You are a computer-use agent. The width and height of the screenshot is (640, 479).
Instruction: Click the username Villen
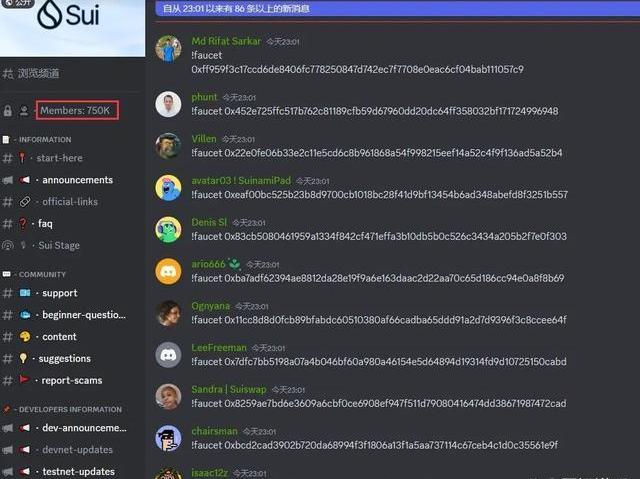[x=204, y=139]
